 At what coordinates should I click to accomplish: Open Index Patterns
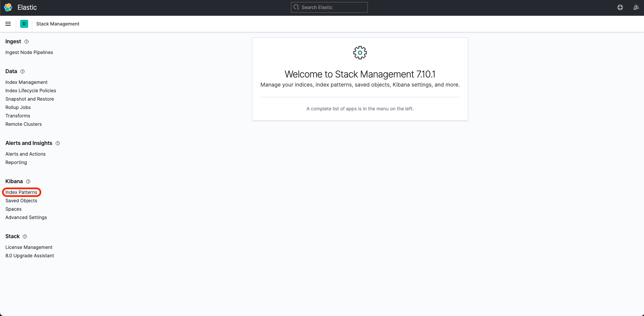click(21, 192)
